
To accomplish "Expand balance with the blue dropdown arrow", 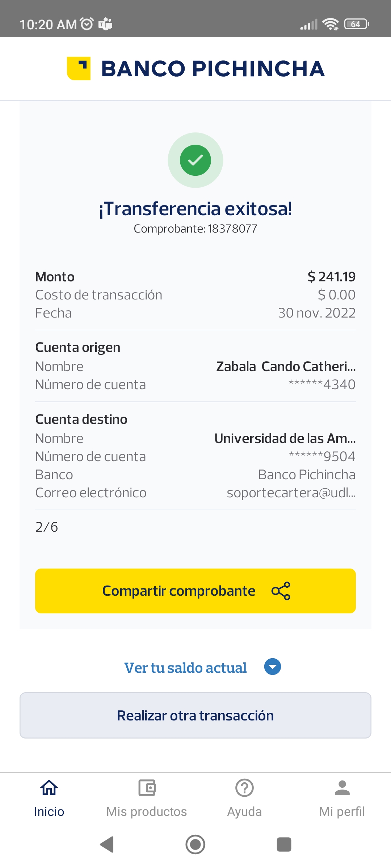I will [x=273, y=667].
